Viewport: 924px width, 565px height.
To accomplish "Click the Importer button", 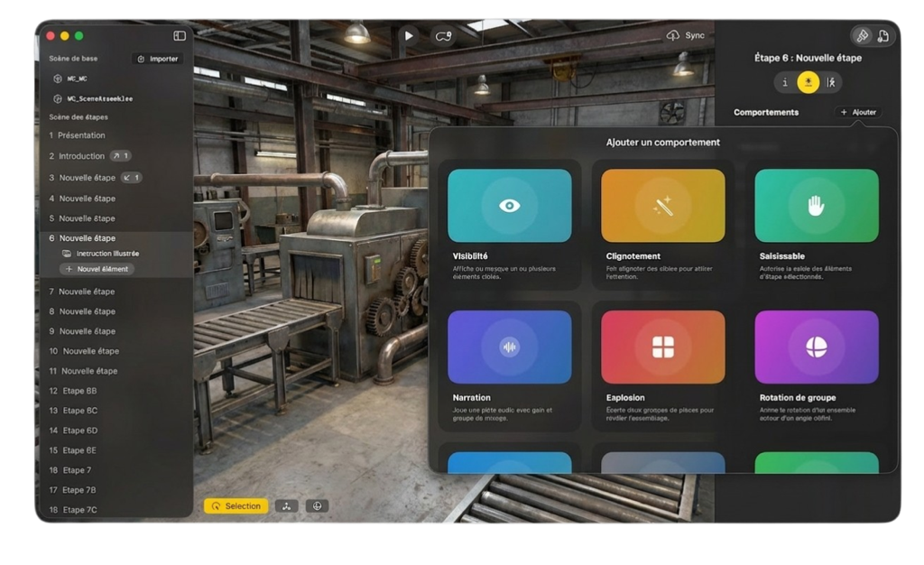I will point(158,59).
